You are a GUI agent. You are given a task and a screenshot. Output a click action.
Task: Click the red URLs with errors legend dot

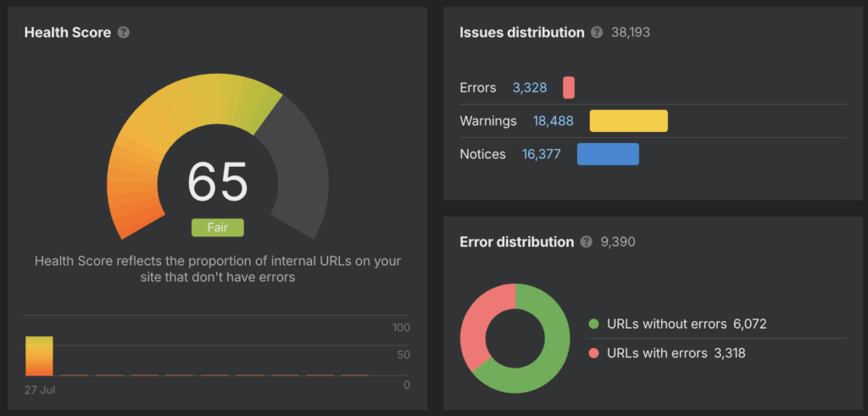point(593,353)
